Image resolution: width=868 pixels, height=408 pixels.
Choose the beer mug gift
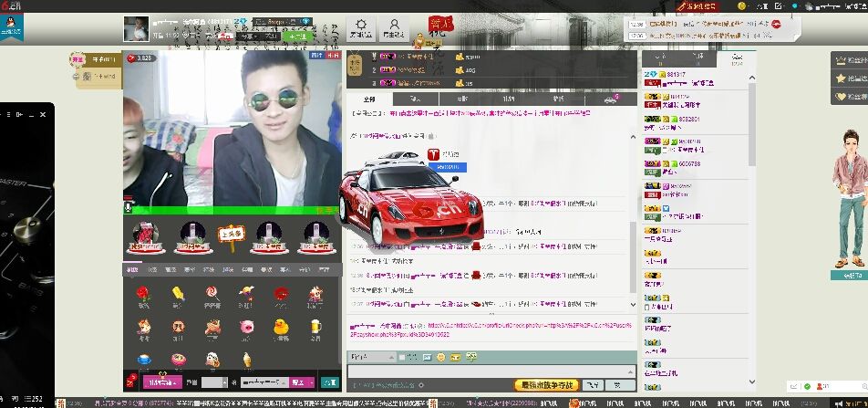[x=315, y=326]
